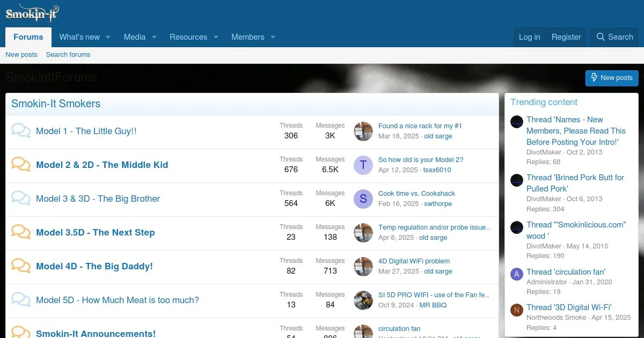
Task: Open old sarge's avatar in Model 1 row
Action: [x=363, y=131]
